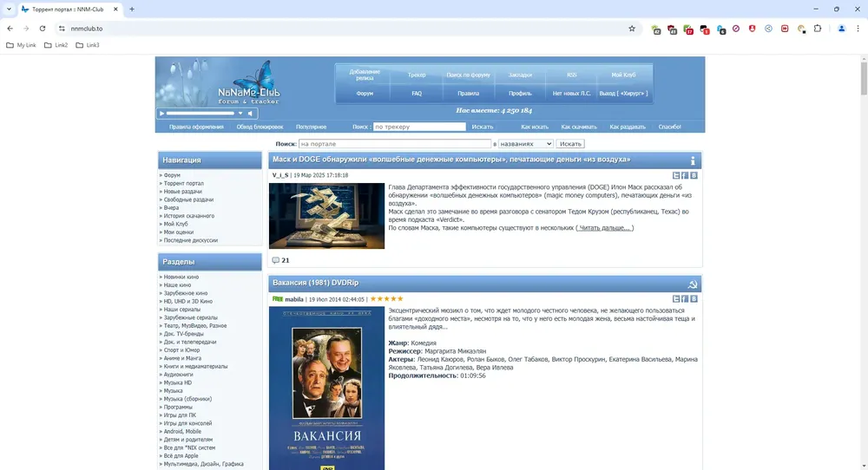868x470 pixels.
Task: Expand the 'в названиях' search scope dropdown
Action: pos(525,144)
